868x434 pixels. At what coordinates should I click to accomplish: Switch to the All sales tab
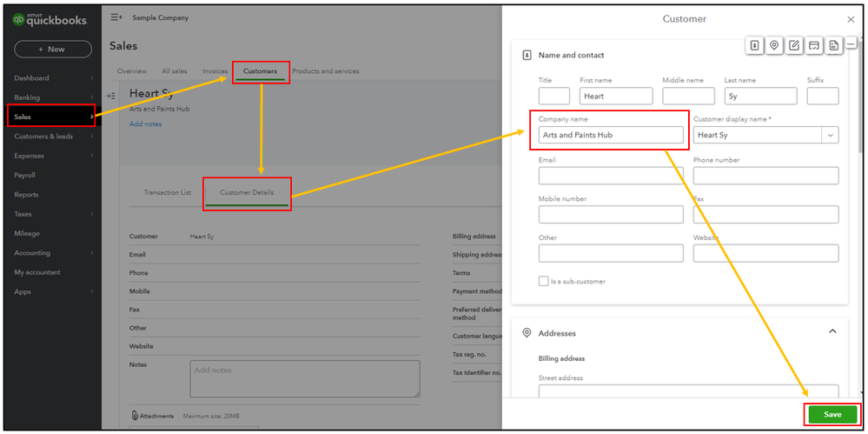(x=175, y=71)
